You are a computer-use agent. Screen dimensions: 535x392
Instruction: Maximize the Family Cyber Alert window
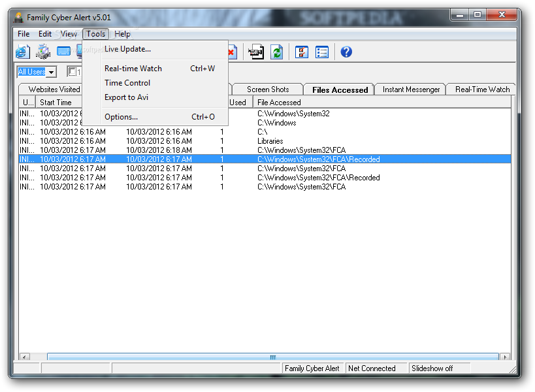tap(478, 15)
